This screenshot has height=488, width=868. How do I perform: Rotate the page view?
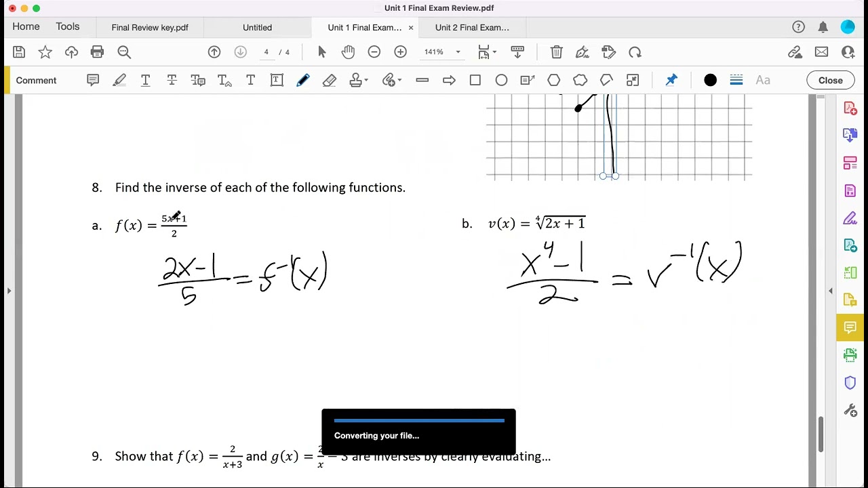635,52
